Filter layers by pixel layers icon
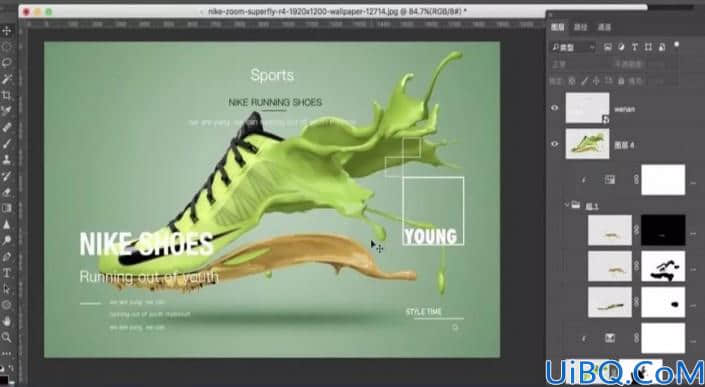 [x=607, y=47]
